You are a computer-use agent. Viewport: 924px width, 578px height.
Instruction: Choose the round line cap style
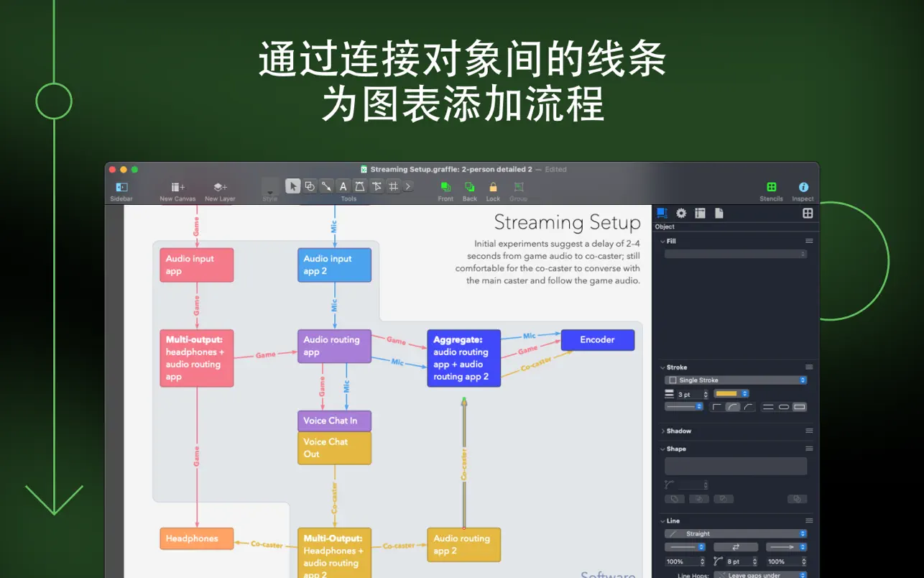click(x=784, y=407)
